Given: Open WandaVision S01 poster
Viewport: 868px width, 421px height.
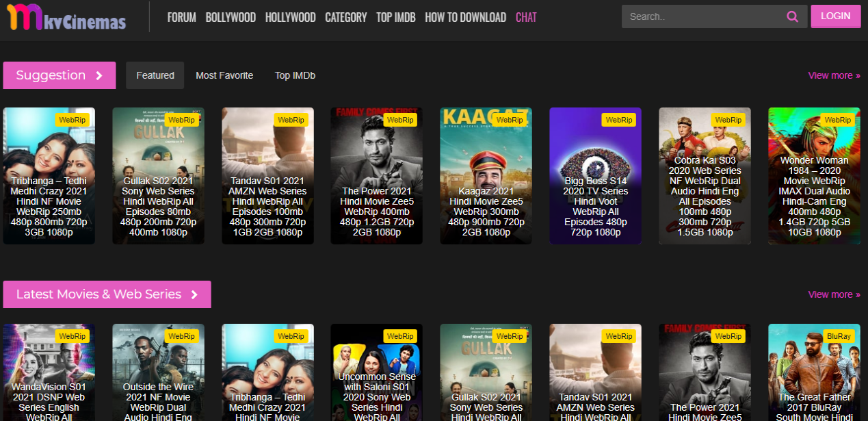Looking at the screenshot, I should pos(49,372).
